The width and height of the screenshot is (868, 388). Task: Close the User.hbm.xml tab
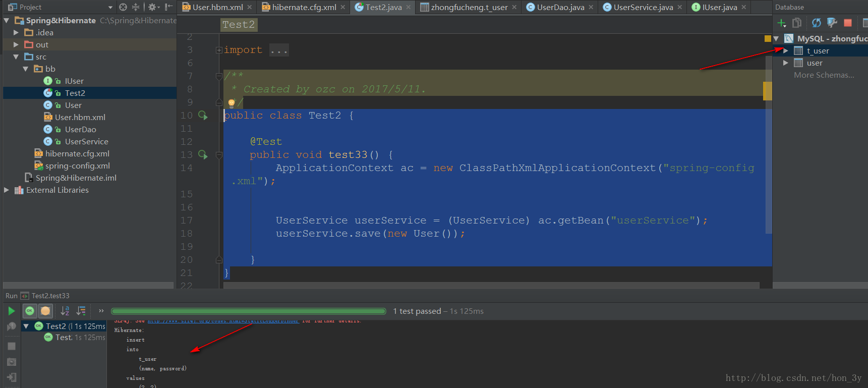pyautogui.click(x=250, y=7)
